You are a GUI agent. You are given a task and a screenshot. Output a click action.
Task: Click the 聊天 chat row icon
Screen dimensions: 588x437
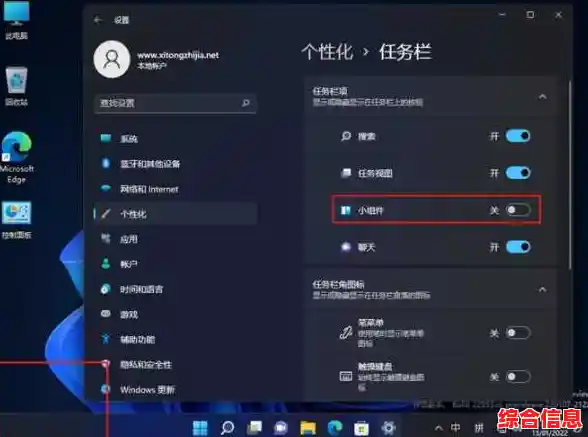346,247
